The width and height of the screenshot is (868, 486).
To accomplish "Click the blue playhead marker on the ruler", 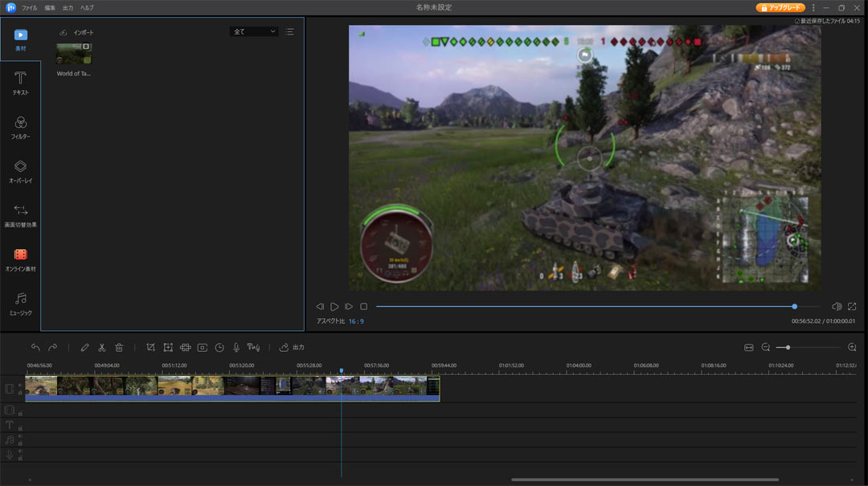I will pos(342,370).
